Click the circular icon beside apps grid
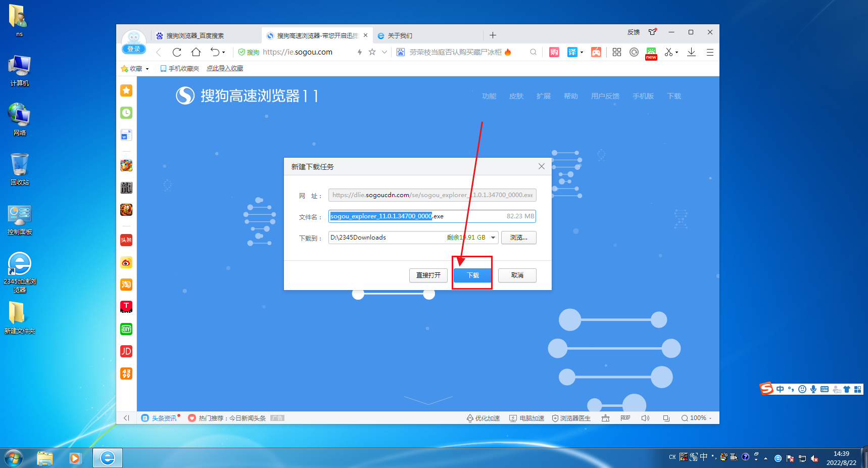The height and width of the screenshot is (468, 868). pos(634,52)
